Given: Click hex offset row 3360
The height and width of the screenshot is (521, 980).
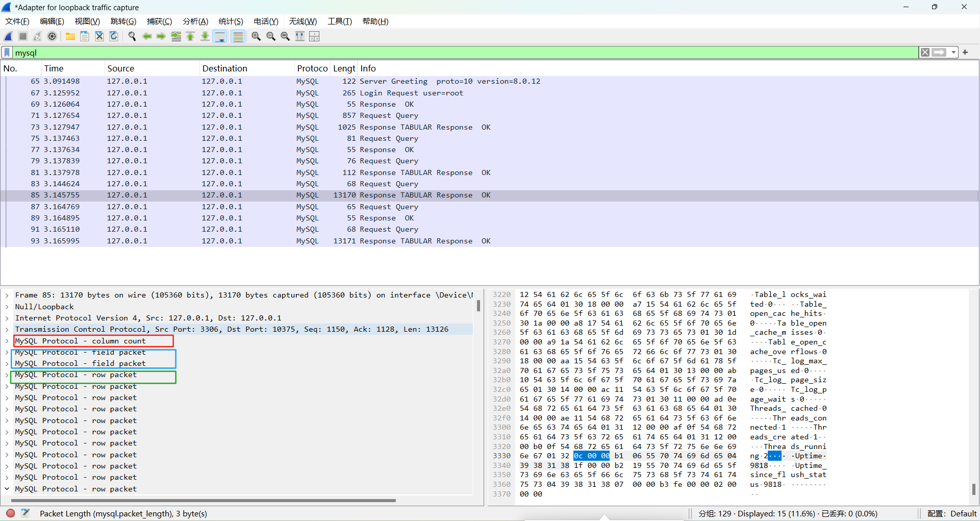Looking at the screenshot, I should click(x=501, y=484).
